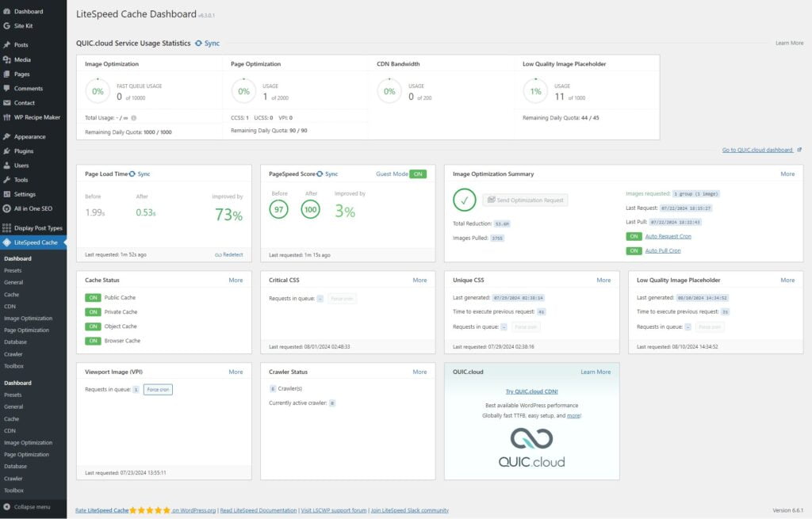The image size is (812, 519).
Task: Click Redetect in Page Load Time card
Action: point(229,254)
